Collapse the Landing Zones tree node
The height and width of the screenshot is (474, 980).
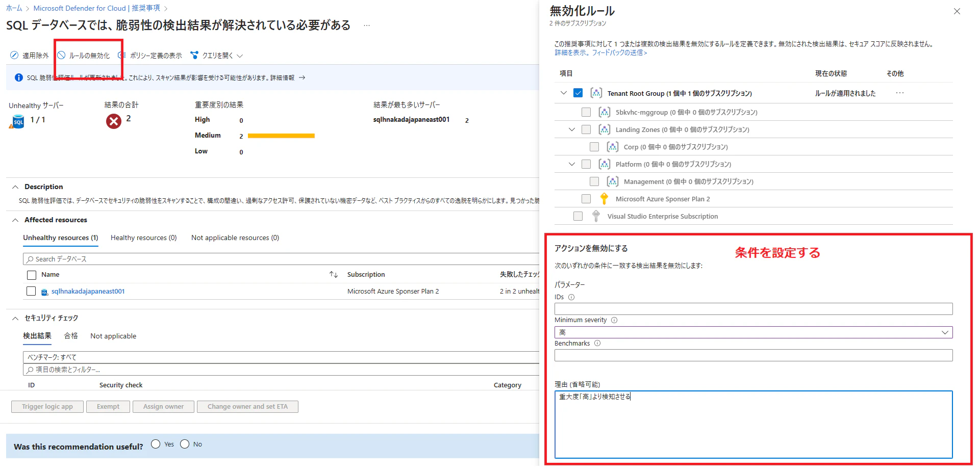pos(572,129)
